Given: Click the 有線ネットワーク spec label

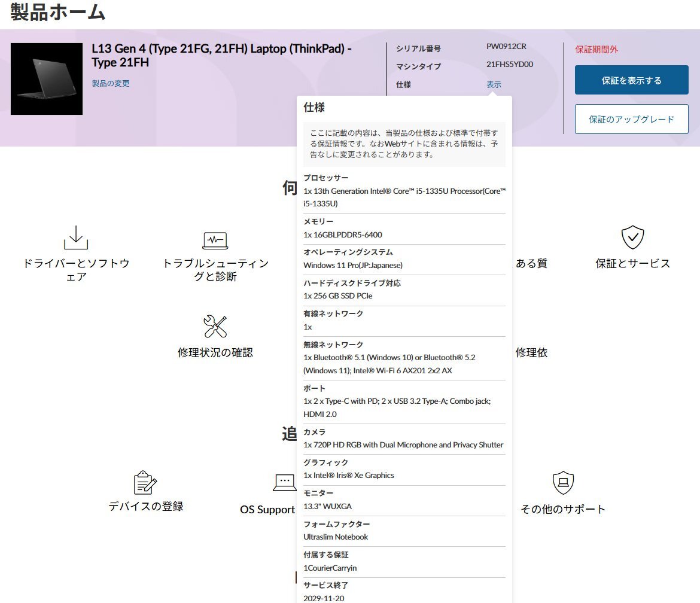Looking at the screenshot, I should click(333, 314).
